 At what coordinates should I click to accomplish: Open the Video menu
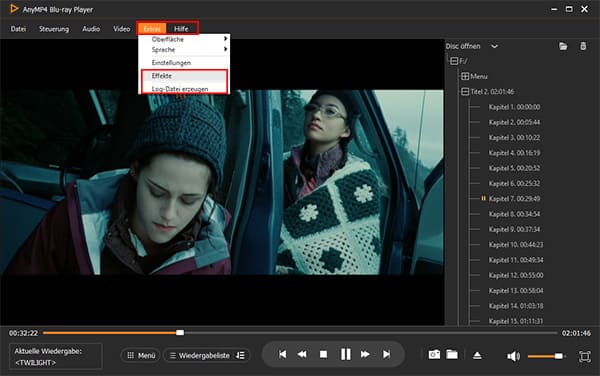pos(121,29)
